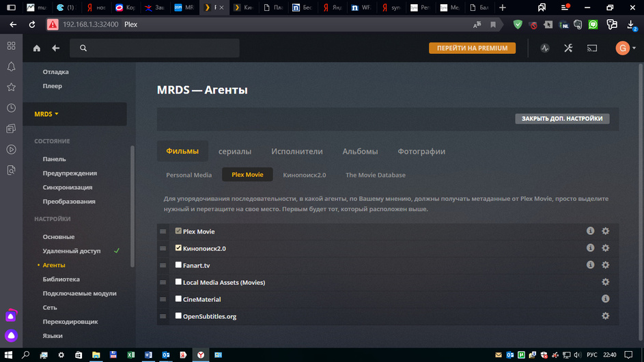The height and width of the screenshot is (362, 644).
Task: Open Перекодировщик settings
Action: point(70,322)
